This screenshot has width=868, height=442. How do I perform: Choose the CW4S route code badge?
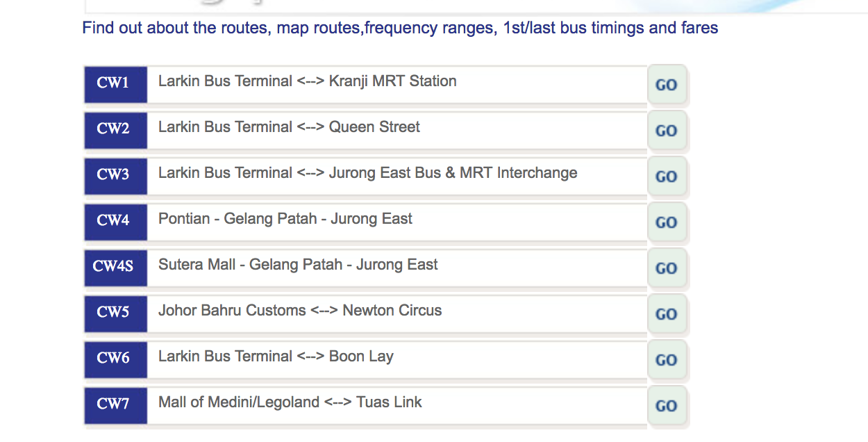pos(115,267)
